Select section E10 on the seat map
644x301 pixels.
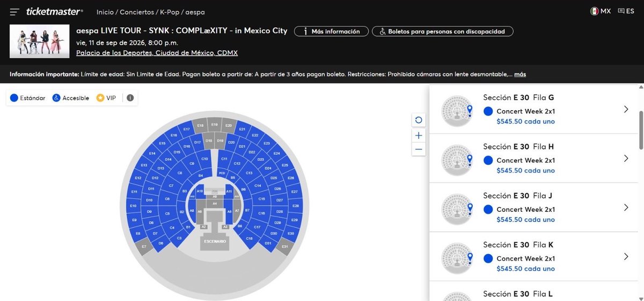pyautogui.click(x=133, y=206)
